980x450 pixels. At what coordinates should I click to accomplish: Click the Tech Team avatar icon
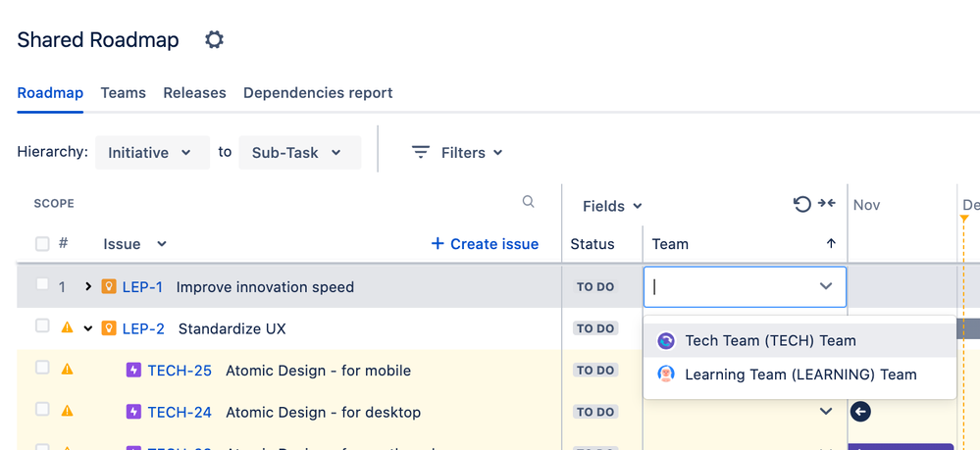[666, 340]
